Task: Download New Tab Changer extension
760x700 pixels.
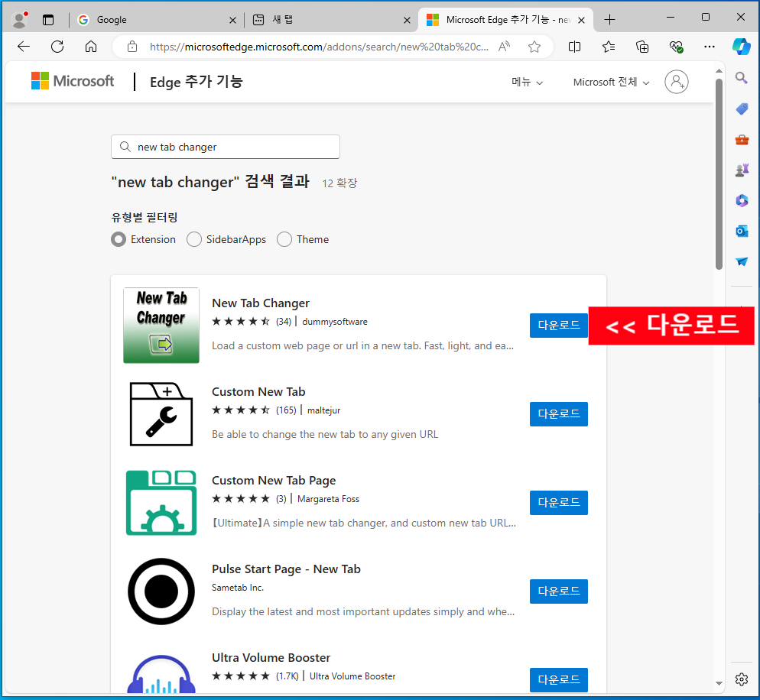Action: pyautogui.click(x=559, y=326)
